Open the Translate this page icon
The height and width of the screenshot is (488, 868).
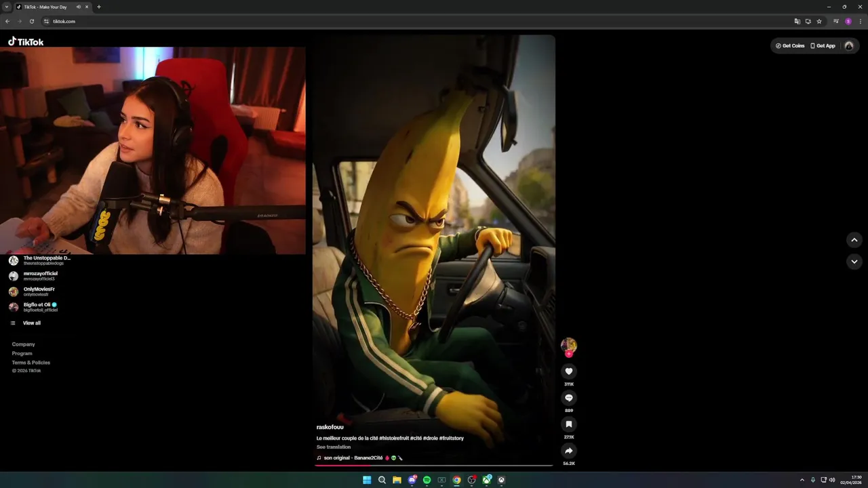(x=797, y=22)
